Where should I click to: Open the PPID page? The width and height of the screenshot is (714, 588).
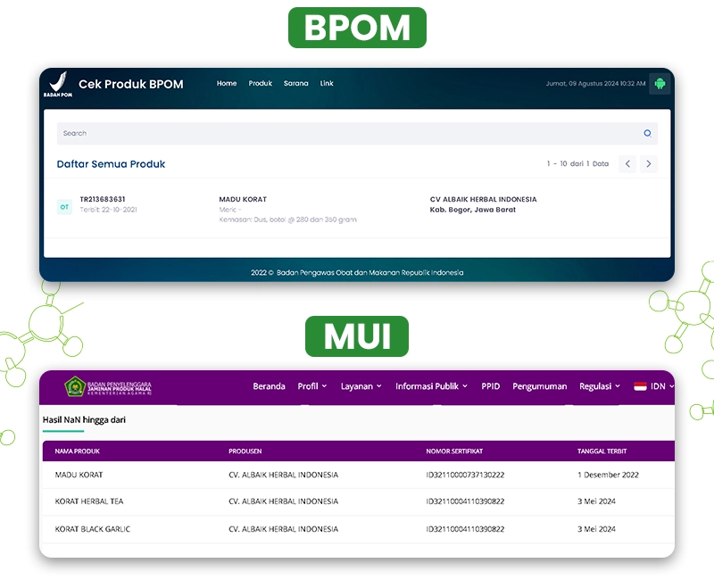(490, 386)
